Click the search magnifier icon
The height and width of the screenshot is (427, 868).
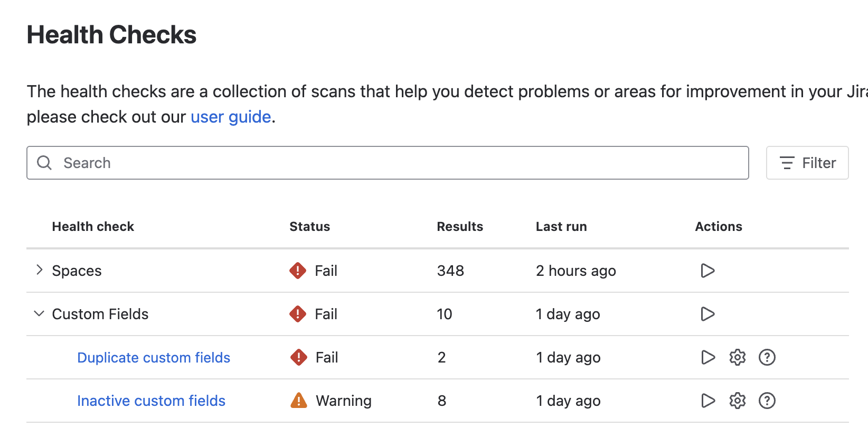point(44,163)
